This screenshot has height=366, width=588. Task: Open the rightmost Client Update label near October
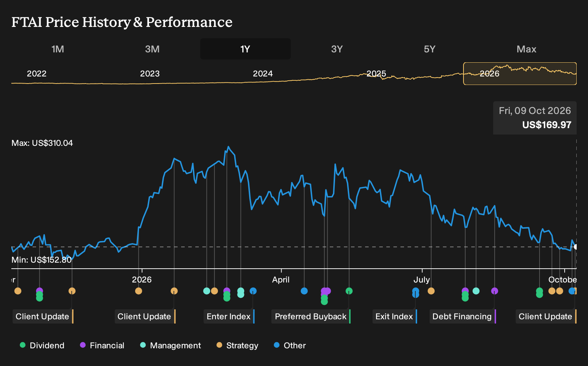(x=546, y=316)
